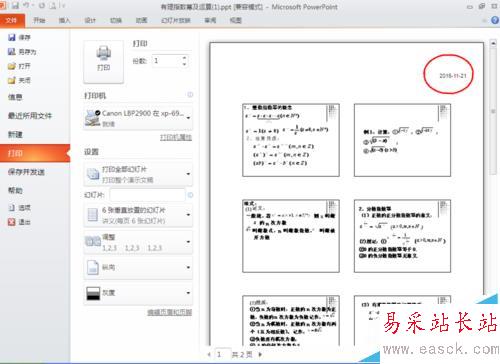The height and width of the screenshot is (364, 500).
Task: Switch to the Insert (插入) ribbon tab
Action: [65, 20]
